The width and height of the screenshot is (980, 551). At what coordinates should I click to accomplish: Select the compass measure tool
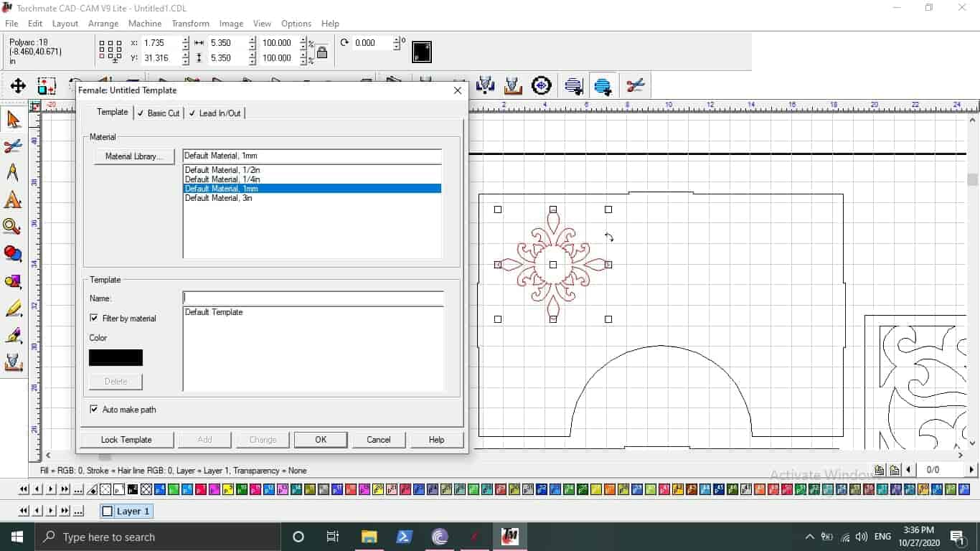(13, 173)
